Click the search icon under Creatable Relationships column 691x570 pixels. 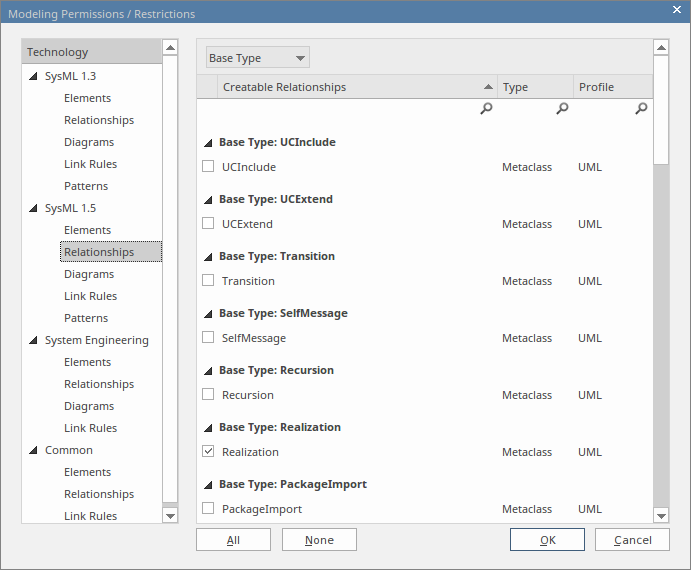(486, 109)
